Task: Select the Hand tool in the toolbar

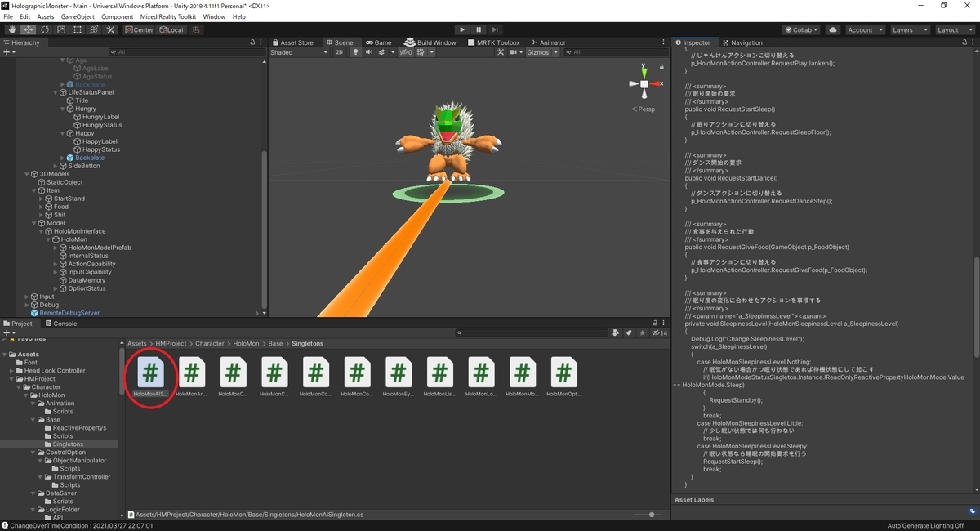Action: [11, 29]
